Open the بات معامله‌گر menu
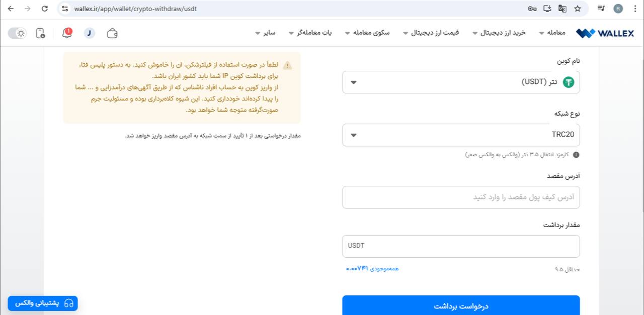644x315 pixels. click(310, 33)
